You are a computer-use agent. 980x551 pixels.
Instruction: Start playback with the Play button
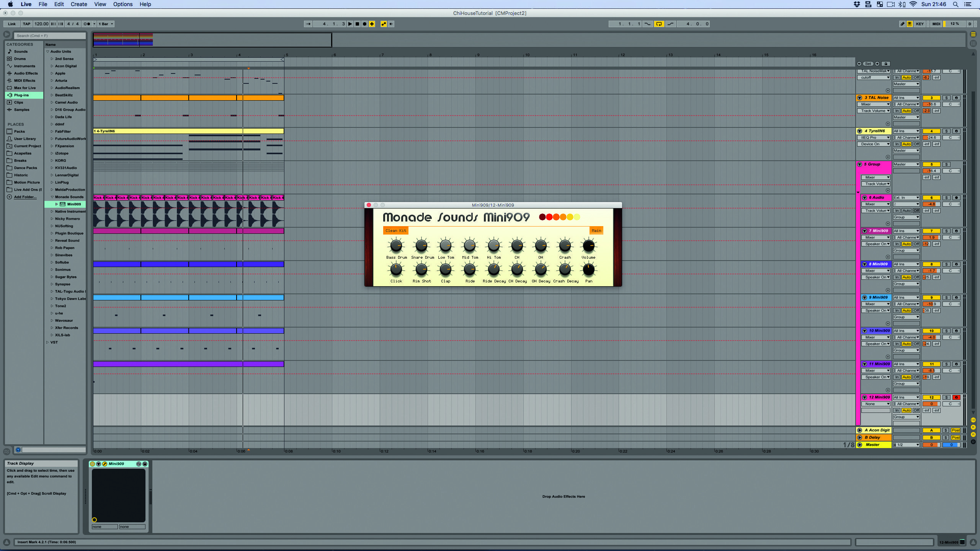coord(350,24)
